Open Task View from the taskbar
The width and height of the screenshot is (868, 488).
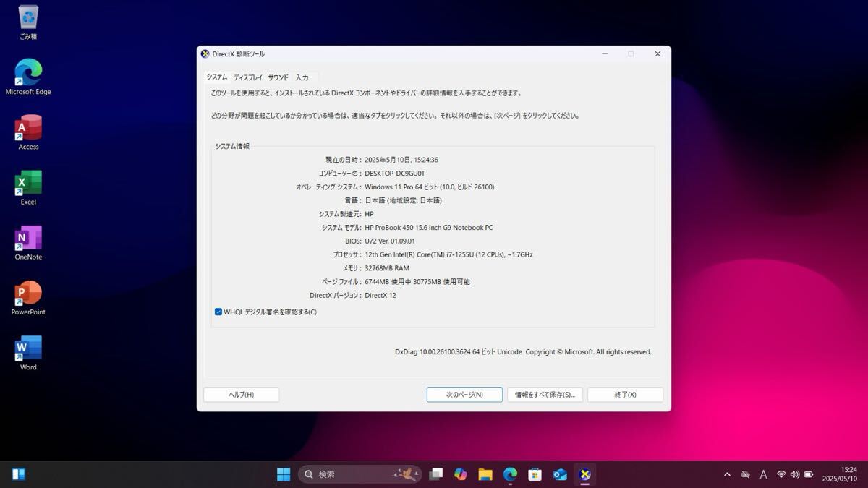click(x=435, y=474)
